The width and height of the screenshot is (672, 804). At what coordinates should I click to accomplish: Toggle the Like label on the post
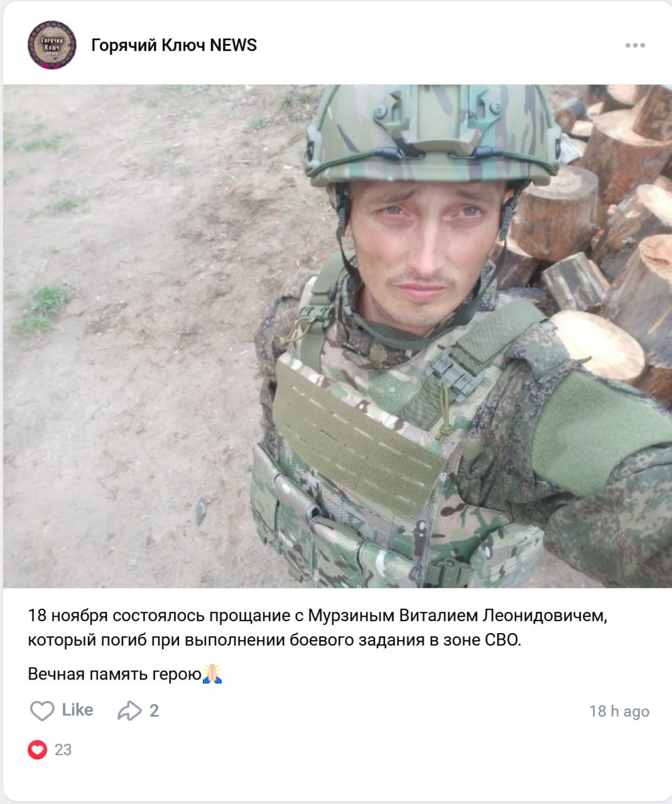pos(77,710)
